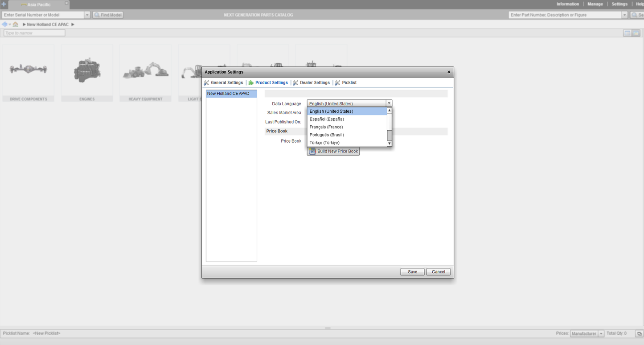
Task: Open the serial number dropdown arrow
Action: click(87, 15)
